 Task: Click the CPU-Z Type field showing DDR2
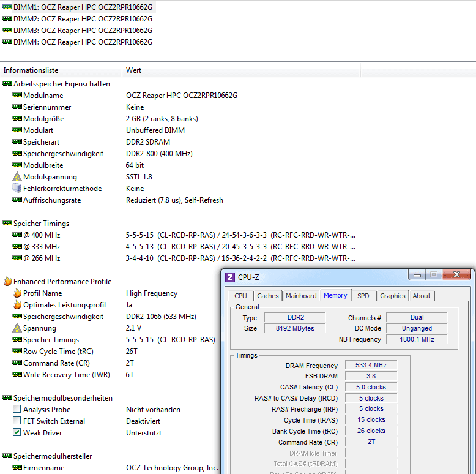click(x=295, y=317)
